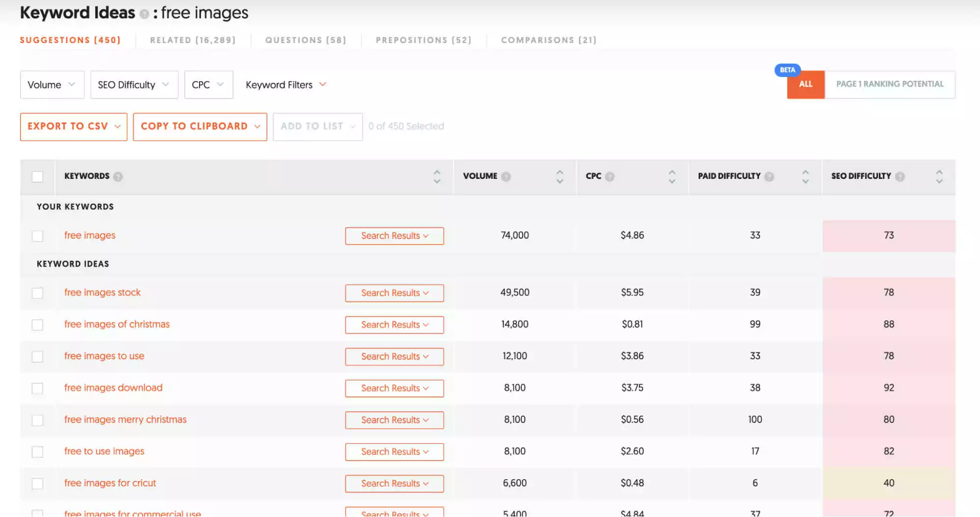Expand Search Results for 'free images of christmas'
980x517 pixels.
394,324
